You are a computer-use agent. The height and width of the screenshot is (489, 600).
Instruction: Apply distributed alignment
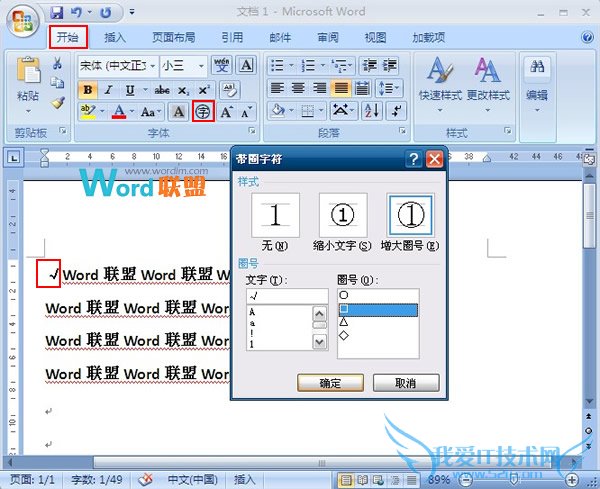pos(362,88)
